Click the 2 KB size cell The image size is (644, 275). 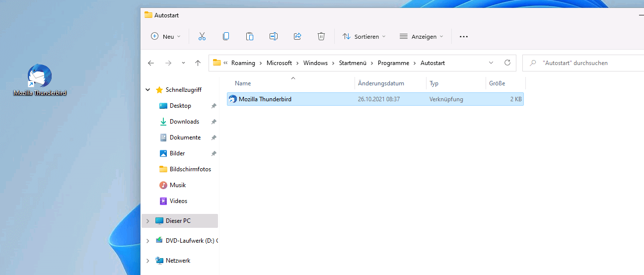click(x=516, y=99)
